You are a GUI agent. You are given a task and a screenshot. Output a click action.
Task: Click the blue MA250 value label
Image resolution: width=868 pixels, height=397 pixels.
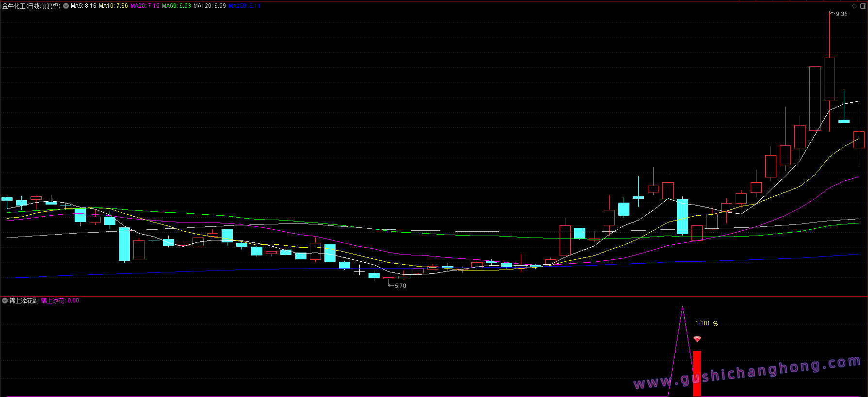coord(244,6)
